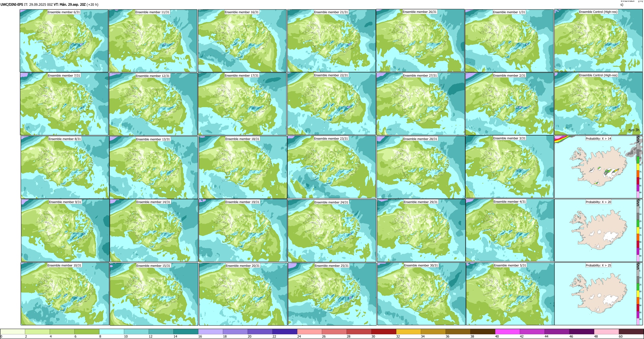The height and width of the screenshot is (339, 644).
Task: Click the Ensemble member 17/31 wind map
Action: (x=242, y=104)
